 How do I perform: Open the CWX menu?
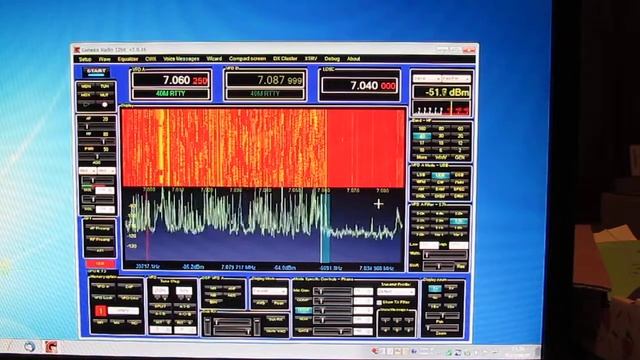coord(151,59)
